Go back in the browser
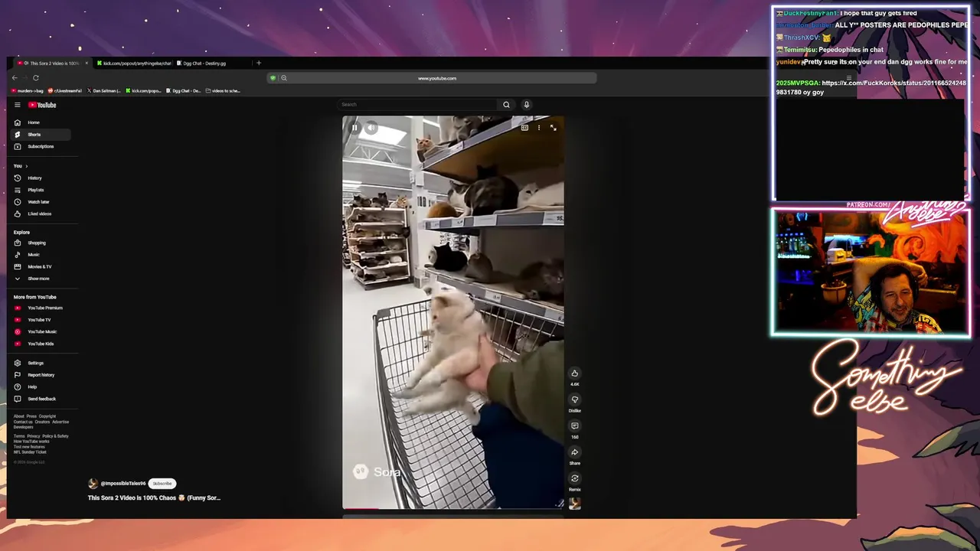Screen dimensions: 980x551 pos(15,77)
